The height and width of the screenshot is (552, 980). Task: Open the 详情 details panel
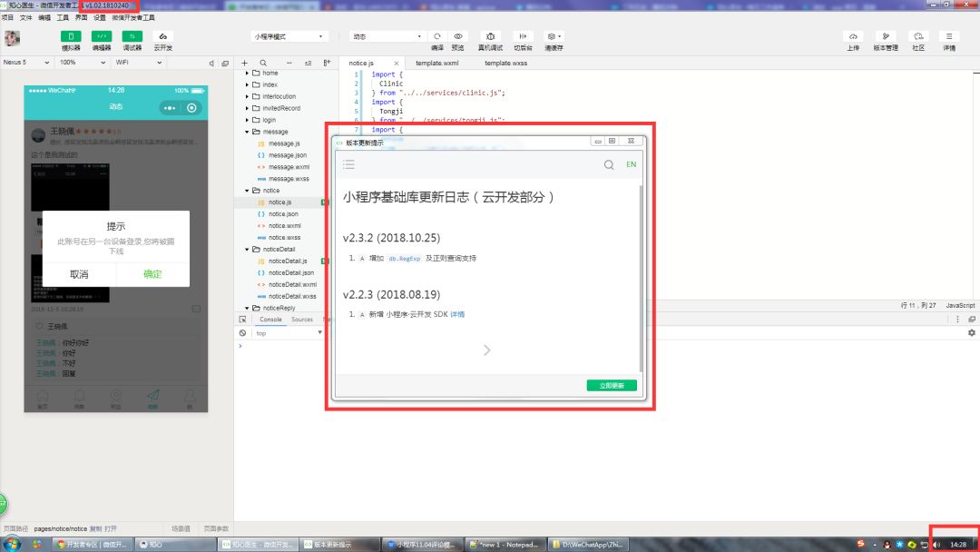coord(949,36)
